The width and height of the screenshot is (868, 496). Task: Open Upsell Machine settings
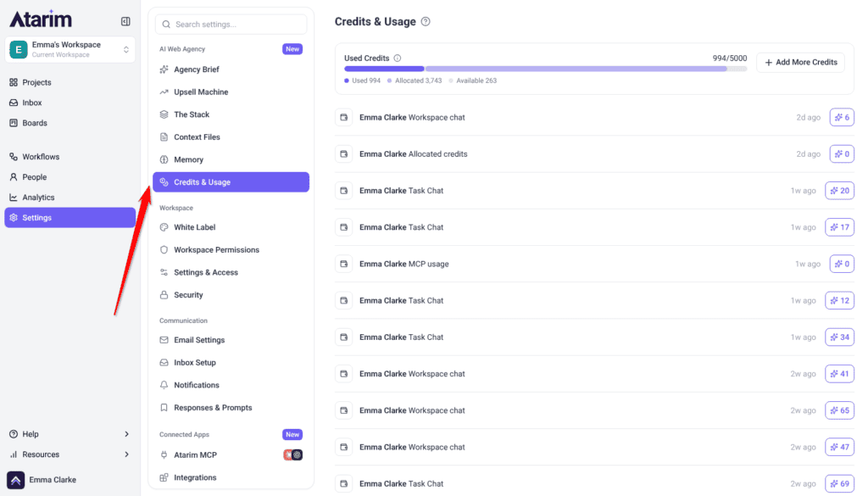tap(201, 92)
